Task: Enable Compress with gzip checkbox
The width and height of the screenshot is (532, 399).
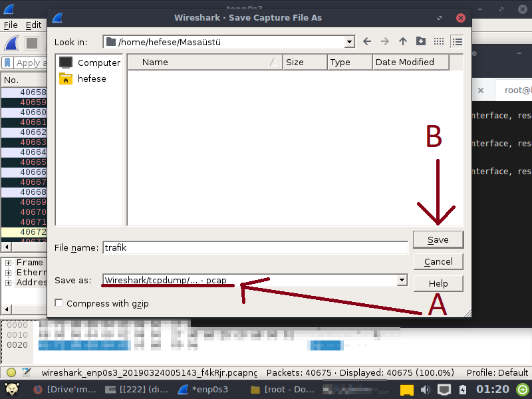Action: click(59, 303)
